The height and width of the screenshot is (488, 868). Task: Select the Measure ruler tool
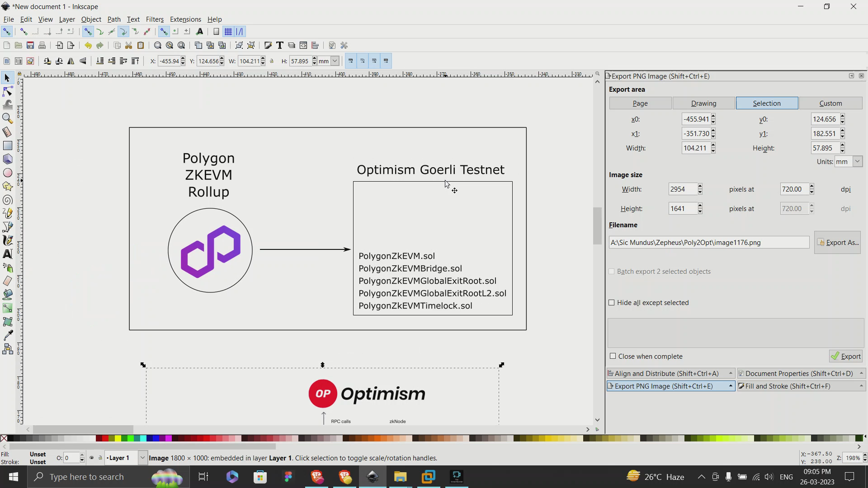coord(7,132)
